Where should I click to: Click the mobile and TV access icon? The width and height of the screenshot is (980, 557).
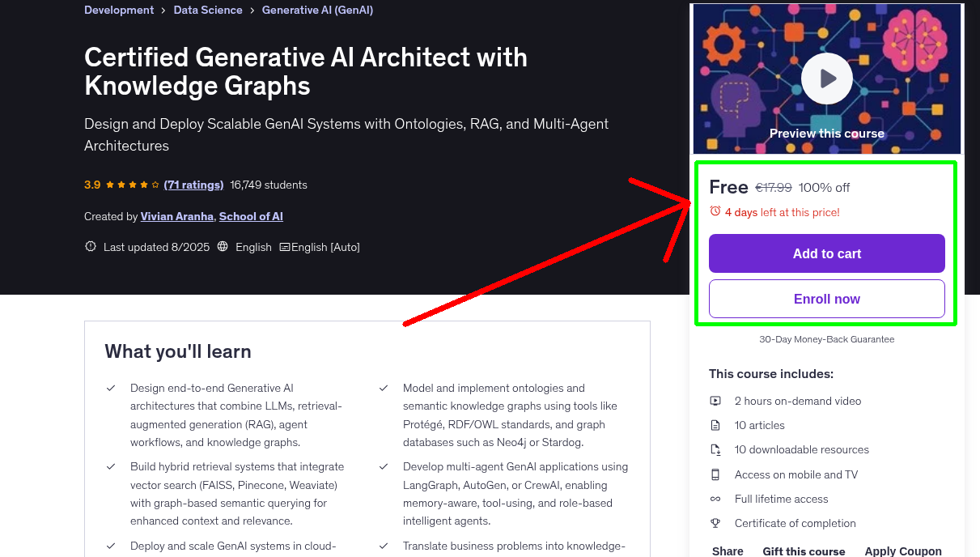(715, 474)
